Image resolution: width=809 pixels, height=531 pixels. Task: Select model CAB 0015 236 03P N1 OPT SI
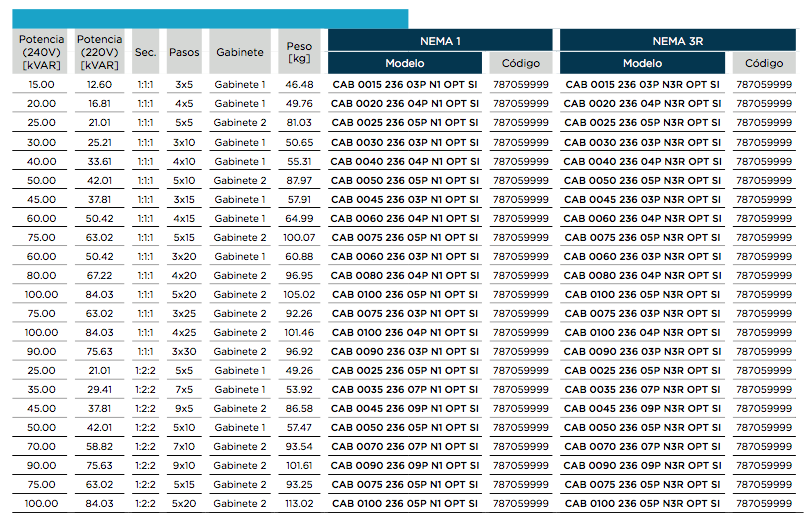click(405, 85)
